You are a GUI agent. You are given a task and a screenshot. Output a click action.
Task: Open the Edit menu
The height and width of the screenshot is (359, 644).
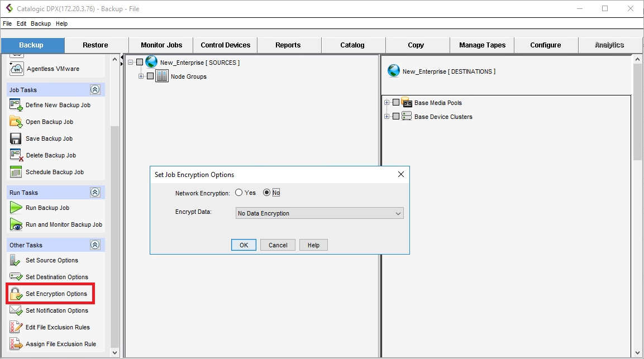21,23
